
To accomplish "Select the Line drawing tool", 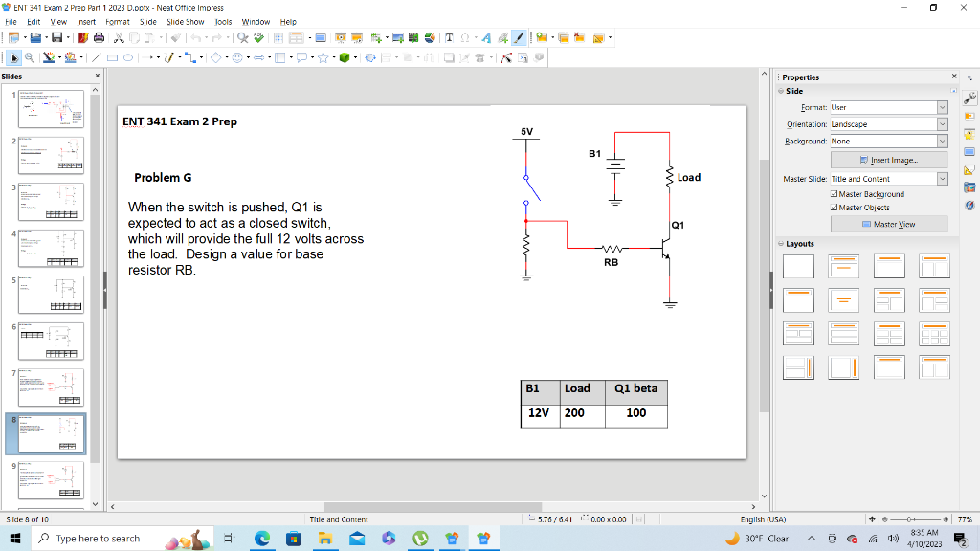I will coord(97,58).
